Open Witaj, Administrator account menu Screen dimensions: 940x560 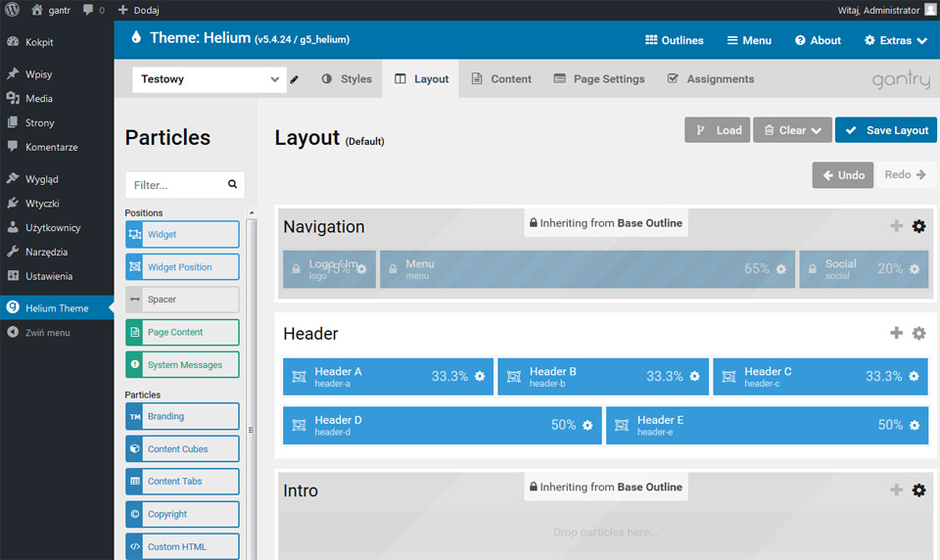click(x=886, y=10)
